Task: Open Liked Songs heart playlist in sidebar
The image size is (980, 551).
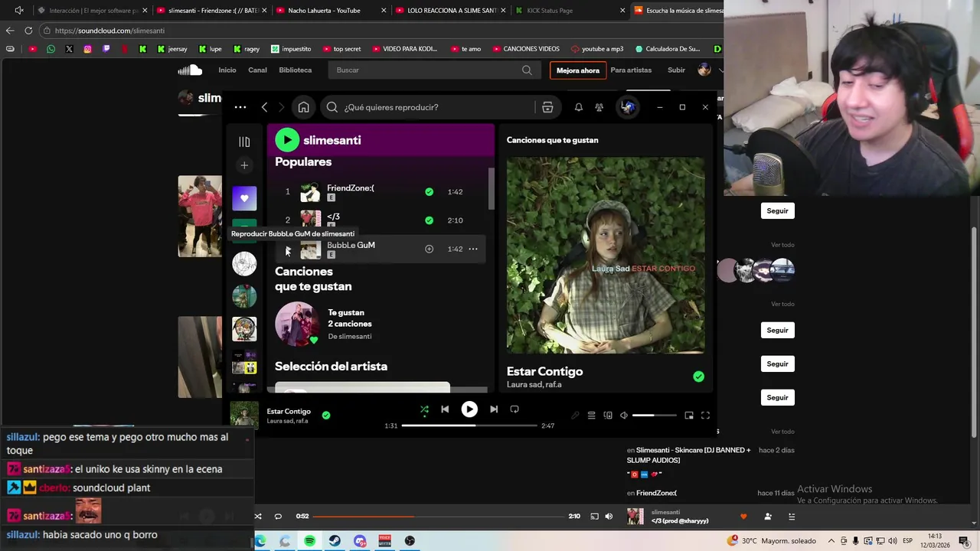Action: [244, 198]
